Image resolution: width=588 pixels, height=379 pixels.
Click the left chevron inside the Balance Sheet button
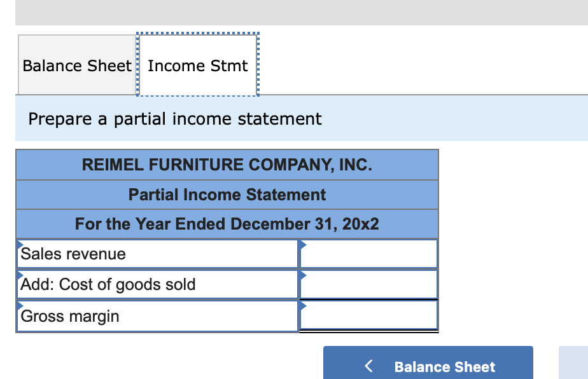coord(368,367)
